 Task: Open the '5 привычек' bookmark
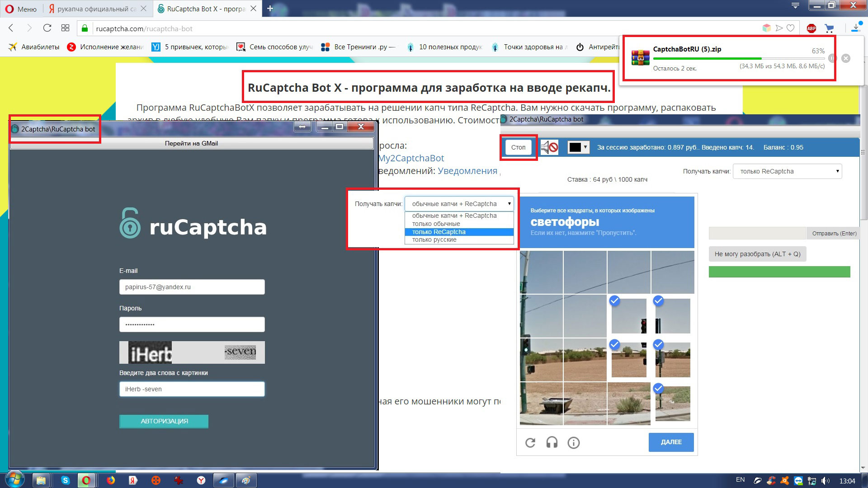click(190, 47)
